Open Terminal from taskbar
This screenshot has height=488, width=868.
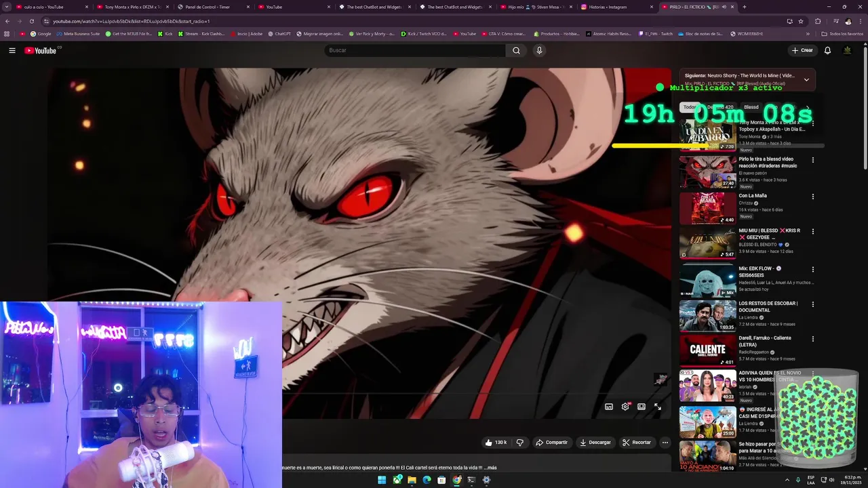(471, 480)
